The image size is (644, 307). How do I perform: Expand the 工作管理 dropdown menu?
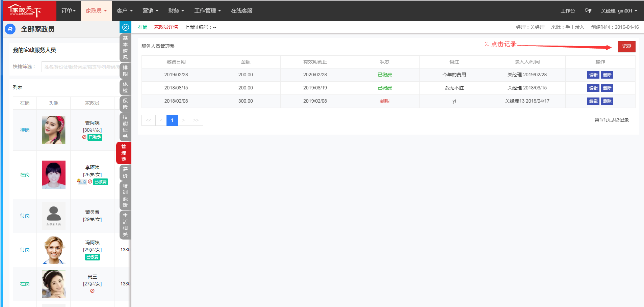click(207, 11)
